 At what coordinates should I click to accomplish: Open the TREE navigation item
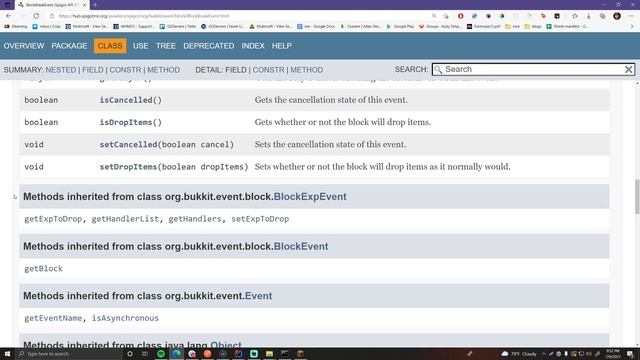tap(166, 46)
